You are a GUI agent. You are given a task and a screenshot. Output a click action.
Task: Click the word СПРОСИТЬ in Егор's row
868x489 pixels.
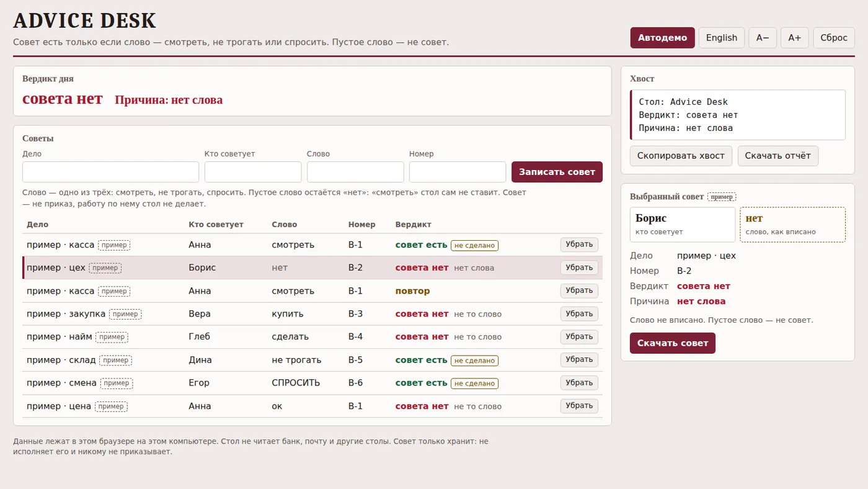(296, 383)
